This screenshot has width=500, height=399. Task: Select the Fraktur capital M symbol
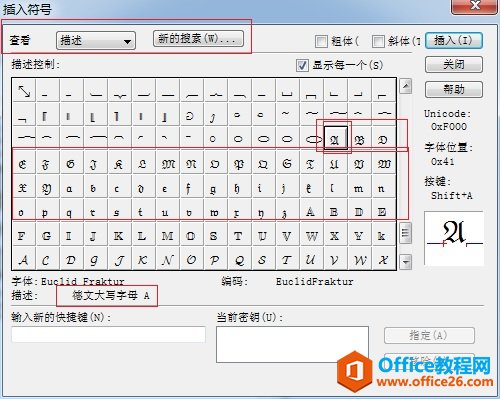point(168,163)
